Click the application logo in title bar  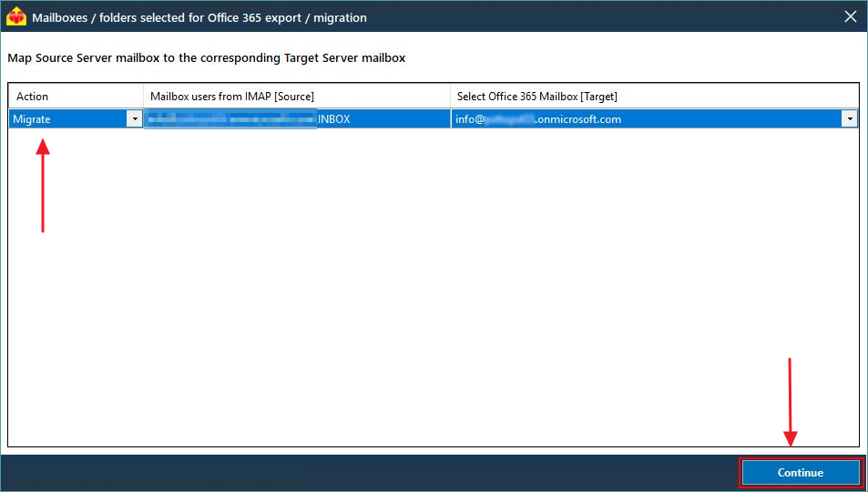(16, 16)
